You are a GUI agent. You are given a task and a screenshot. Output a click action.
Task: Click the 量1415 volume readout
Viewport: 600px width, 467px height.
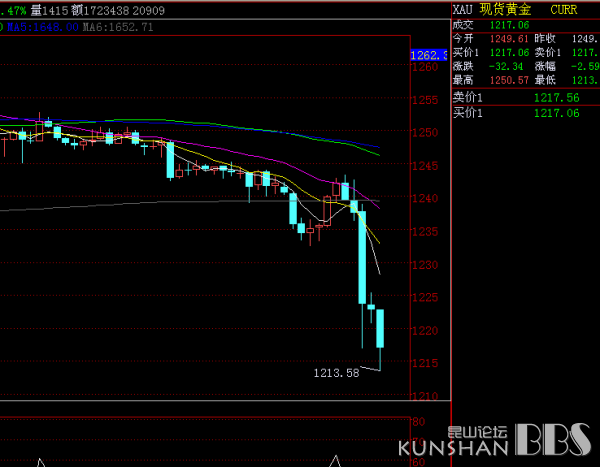[49, 11]
